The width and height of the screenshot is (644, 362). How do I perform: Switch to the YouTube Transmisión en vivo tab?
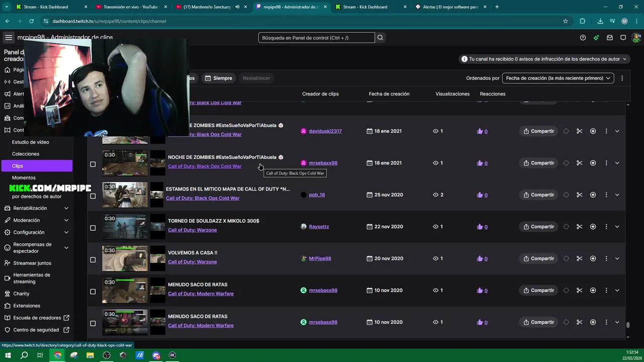[x=130, y=7]
